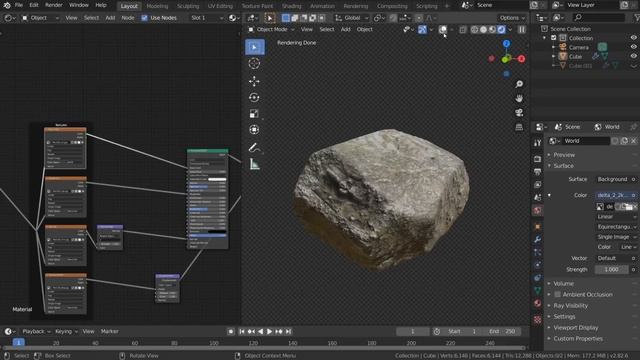Enable Solid viewport shading
This screenshot has height=360, width=640.
[x=483, y=29]
